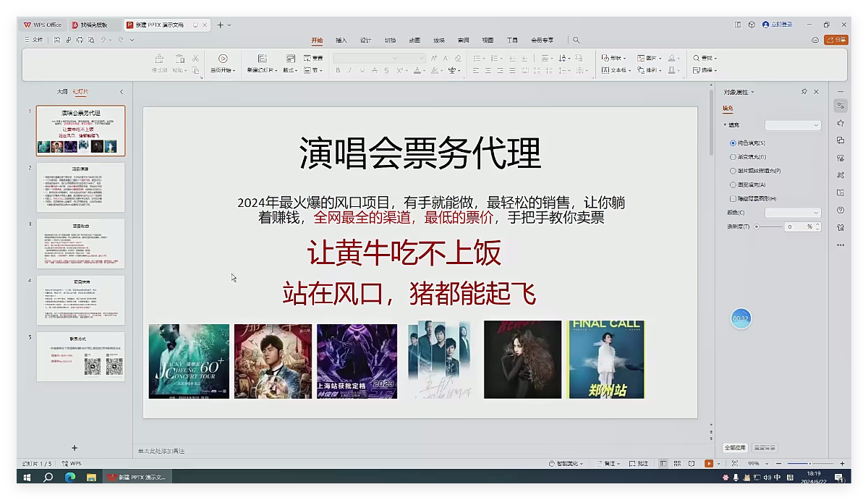Open the 视图 ribbon tab
The image size is (868, 500).
[488, 40]
